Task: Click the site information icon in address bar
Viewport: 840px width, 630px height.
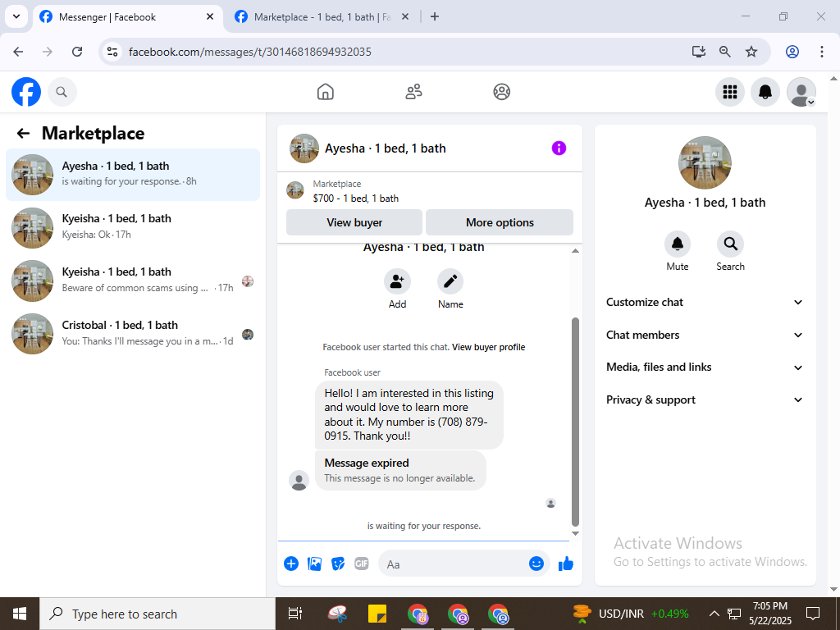Action: 112,52
